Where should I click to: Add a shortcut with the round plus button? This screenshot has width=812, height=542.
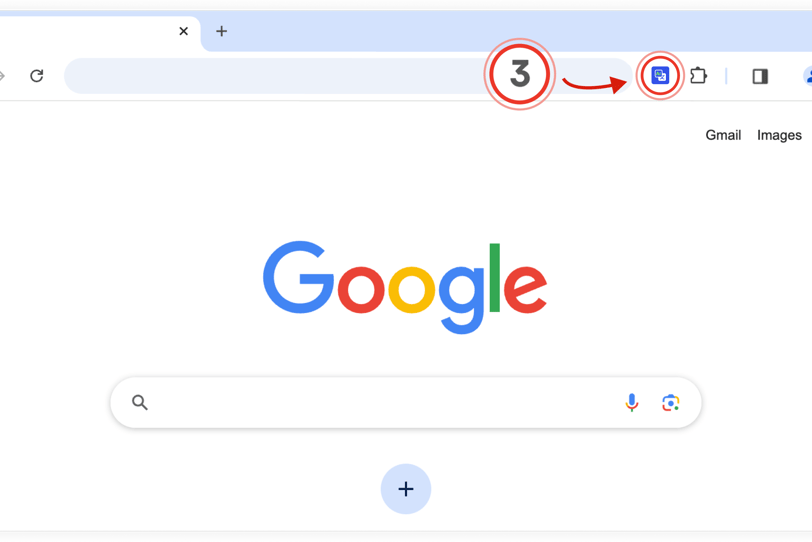(x=406, y=489)
